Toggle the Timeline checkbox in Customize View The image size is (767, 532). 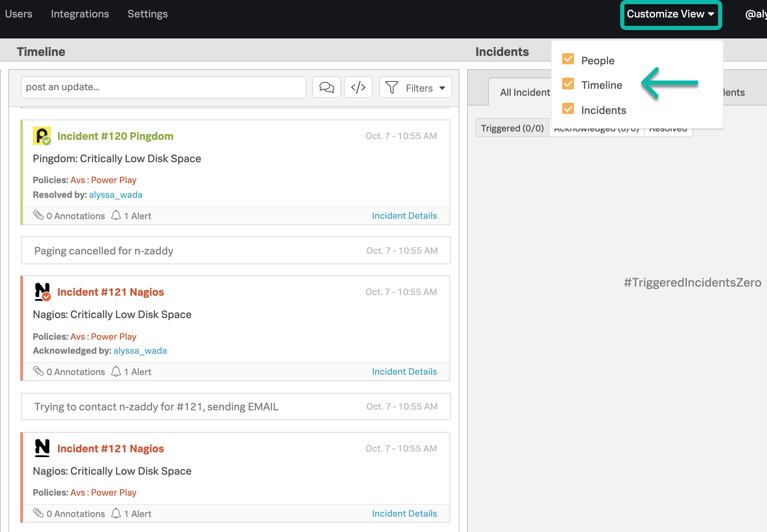coord(568,84)
